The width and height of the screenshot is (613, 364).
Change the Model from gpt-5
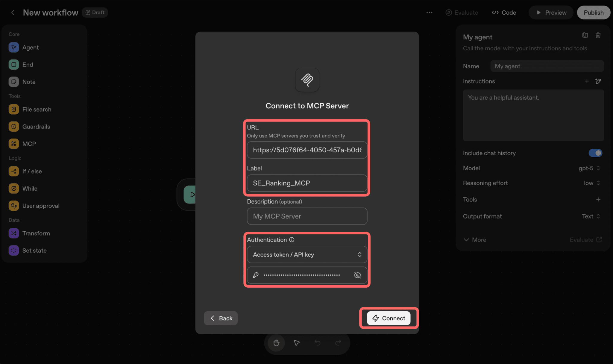[x=589, y=168]
